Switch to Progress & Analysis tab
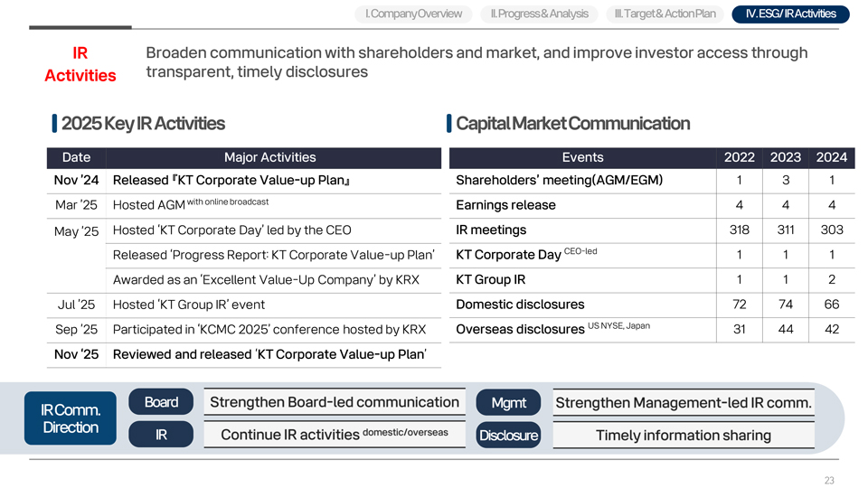This screenshot has width=868, height=488. pyautogui.click(x=539, y=14)
